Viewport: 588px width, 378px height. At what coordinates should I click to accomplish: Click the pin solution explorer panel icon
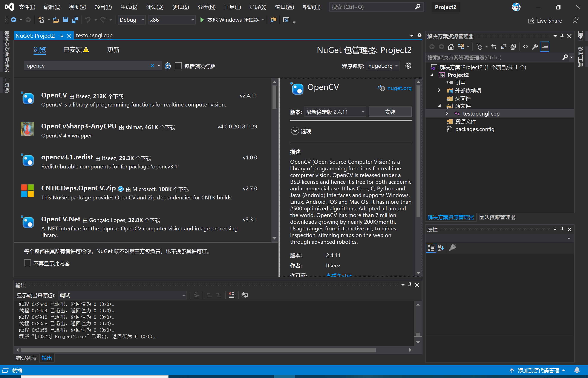click(562, 36)
